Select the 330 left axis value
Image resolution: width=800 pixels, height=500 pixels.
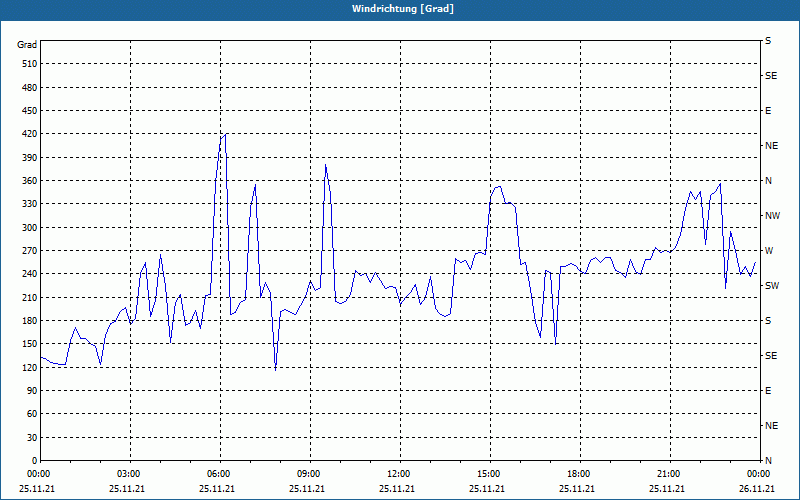30,204
